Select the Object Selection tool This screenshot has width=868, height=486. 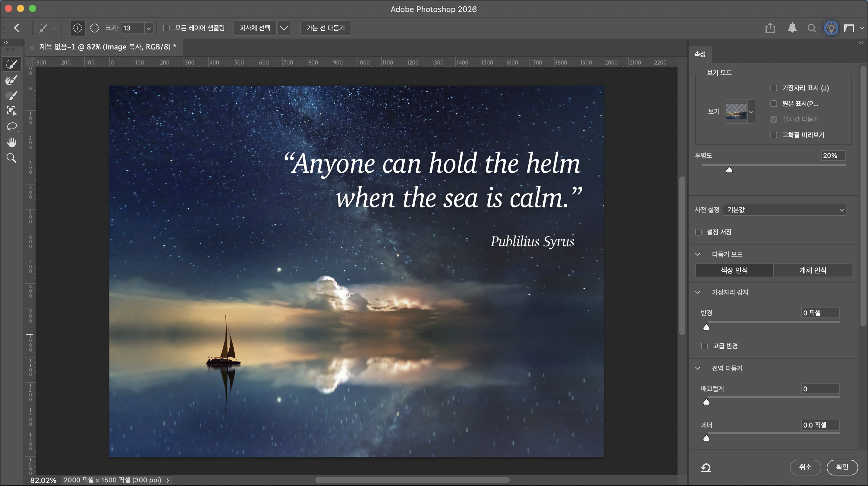pos(11,111)
